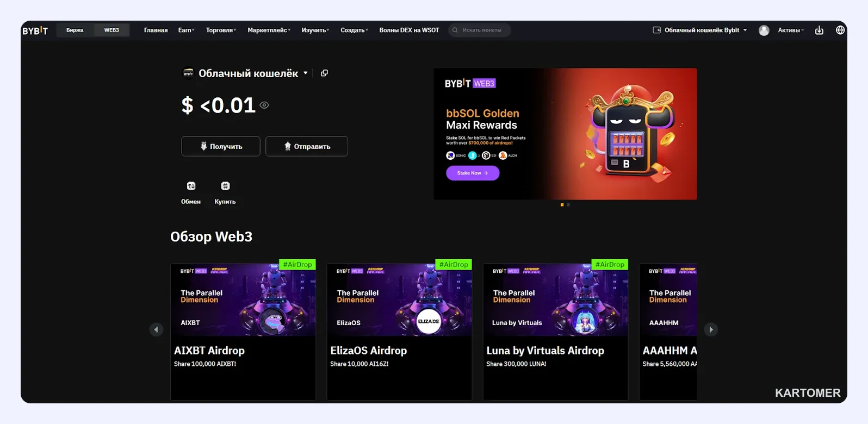Open the globe language selector

pyautogui.click(x=840, y=30)
